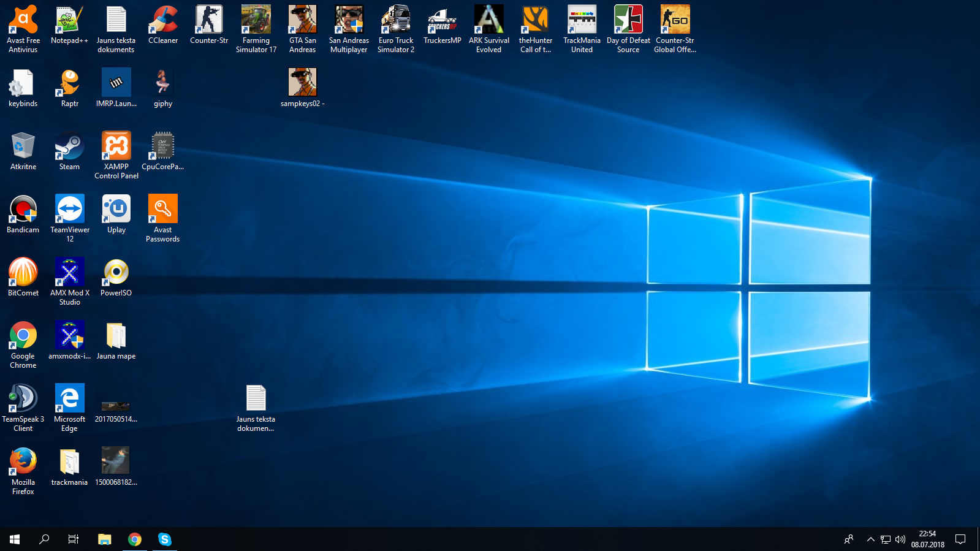Show hidden system tray icons
Screen dimensions: 980x551
[870, 539]
